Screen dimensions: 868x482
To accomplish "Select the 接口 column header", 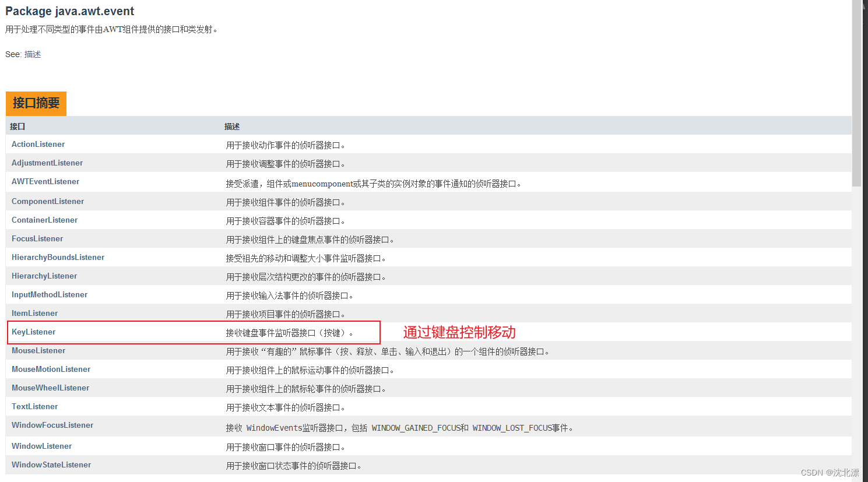I will coord(17,126).
